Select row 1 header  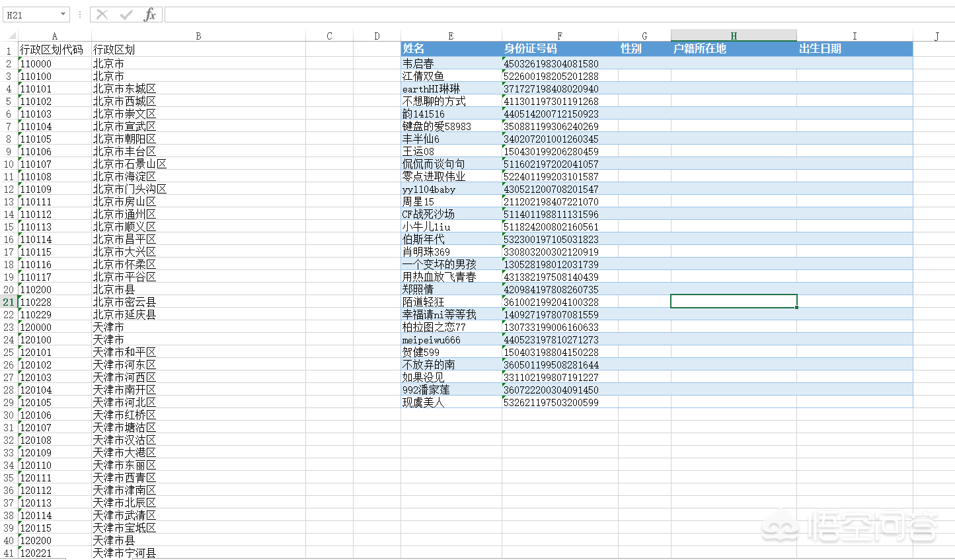(x=9, y=50)
